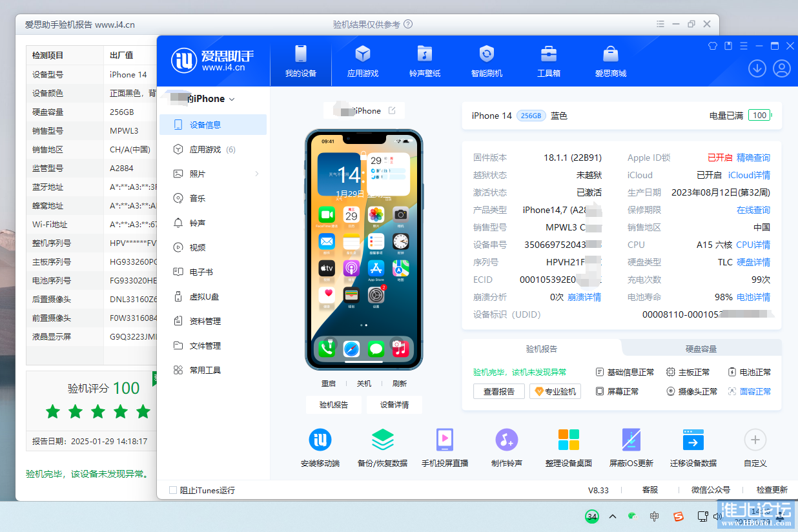
Task: Click the user account icon
Action: tap(782, 68)
